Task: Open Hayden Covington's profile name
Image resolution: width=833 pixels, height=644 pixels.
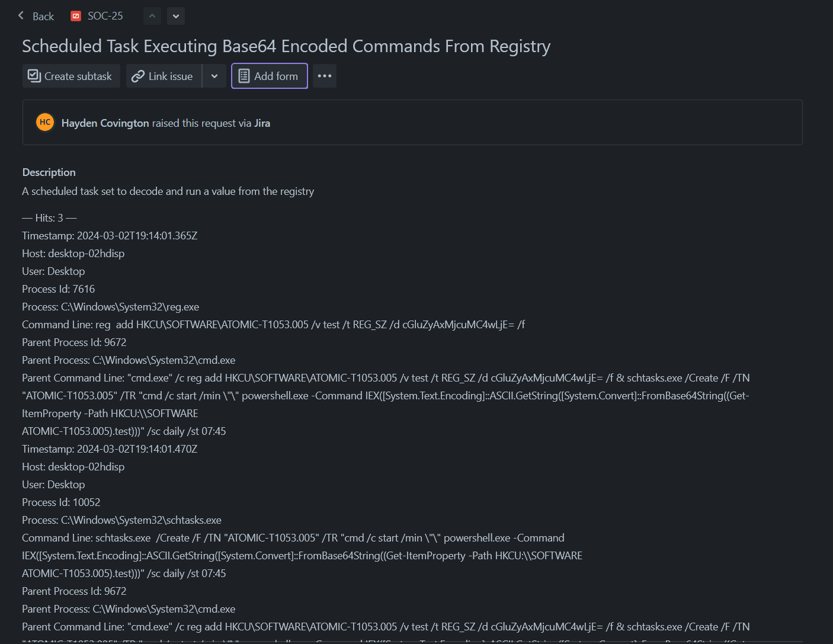Action: tap(105, 123)
